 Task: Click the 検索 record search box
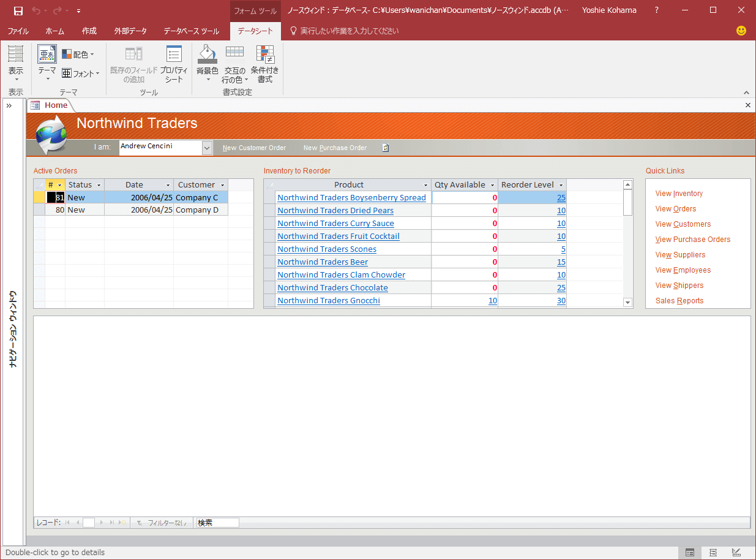pyautogui.click(x=217, y=523)
